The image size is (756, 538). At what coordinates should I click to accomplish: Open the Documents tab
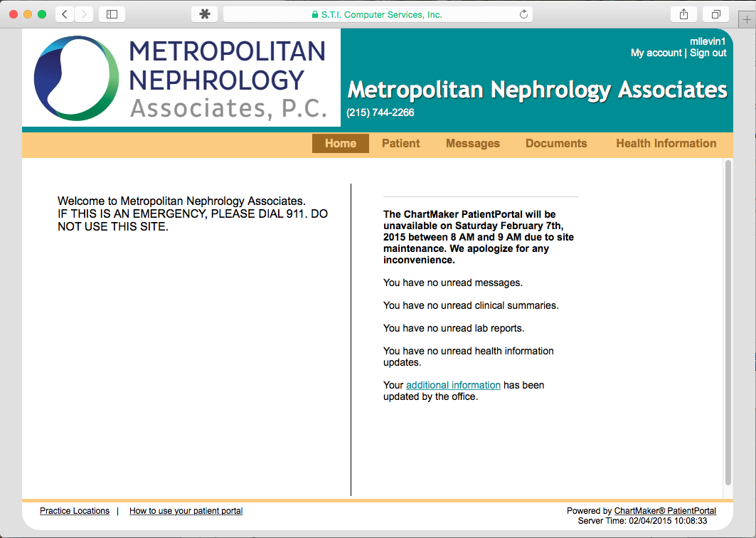point(556,143)
